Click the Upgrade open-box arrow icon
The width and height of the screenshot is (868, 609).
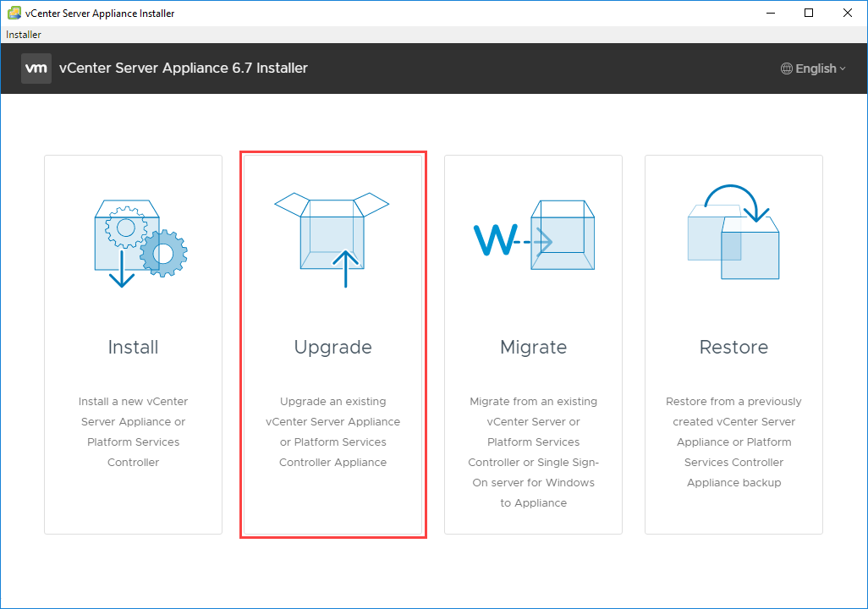(x=332, y=239)
